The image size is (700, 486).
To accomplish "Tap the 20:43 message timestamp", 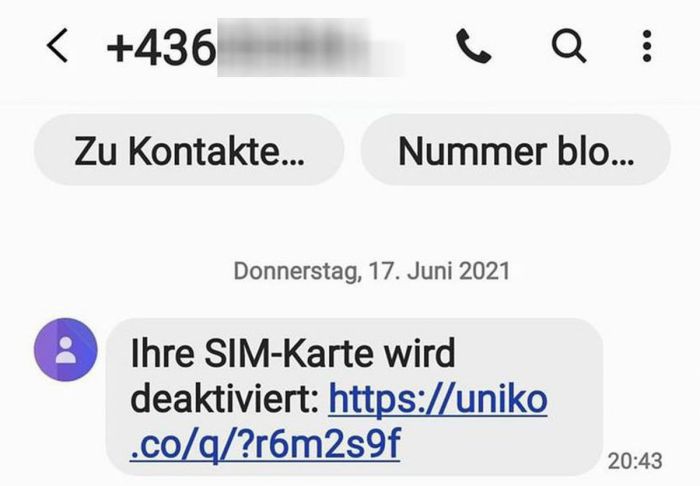I will coord(635,461).
